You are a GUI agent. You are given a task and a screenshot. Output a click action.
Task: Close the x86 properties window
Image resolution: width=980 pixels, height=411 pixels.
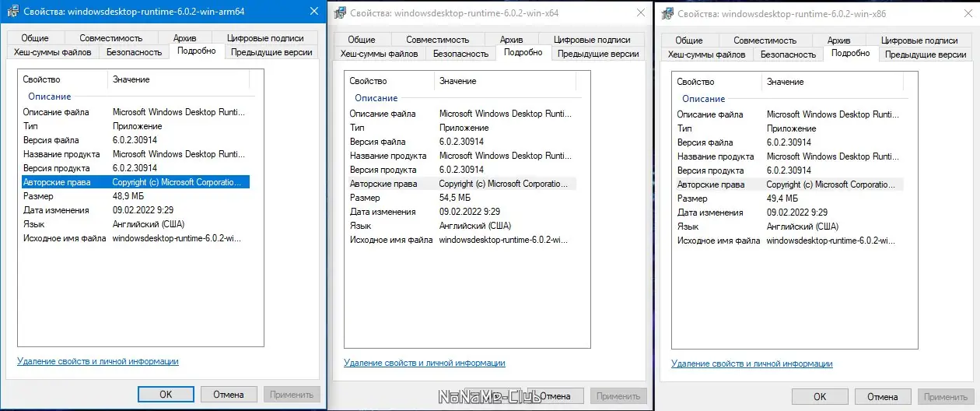(x=968, y=14)
